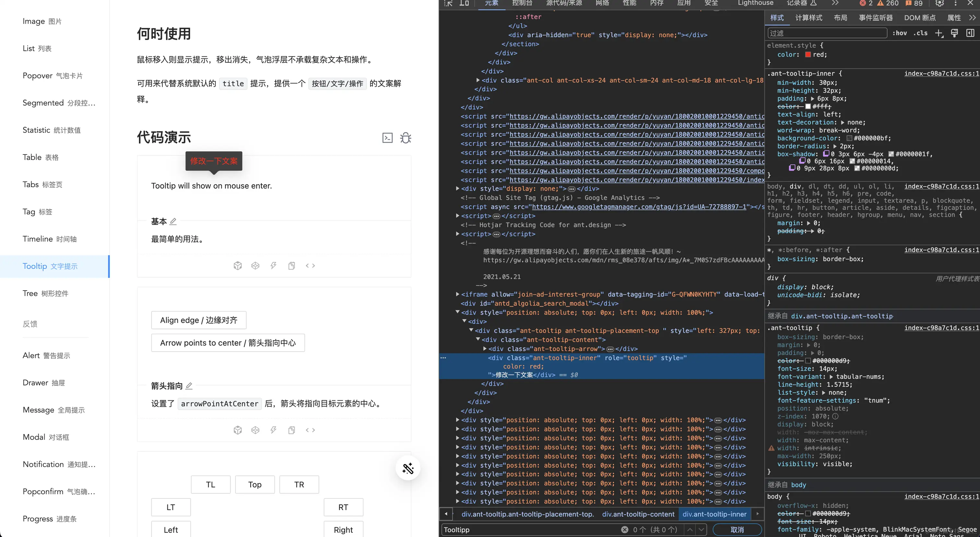Screen dimensions: 980x537
Task: Expand the ant-col ant-col-xs-24 div node
Action: coord(478,80)
